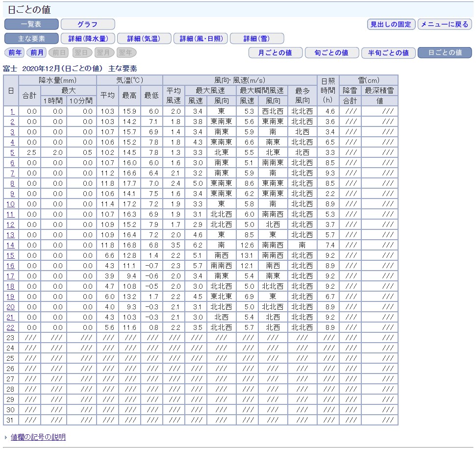The height and width of the screenshot is (449, 476).
Task: Click the 気温(℃) column header
Action: (x=129, y=80)
